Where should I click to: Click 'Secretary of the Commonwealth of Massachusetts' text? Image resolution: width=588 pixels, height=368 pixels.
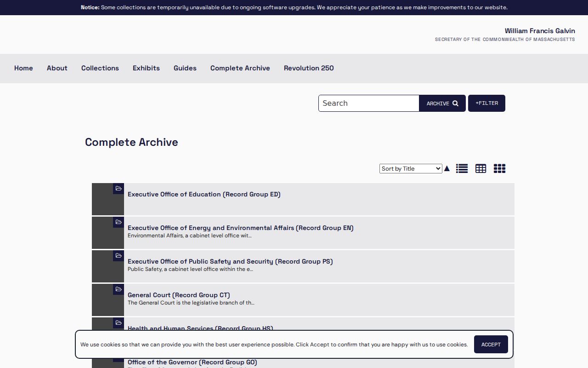[x=505, y=40]
